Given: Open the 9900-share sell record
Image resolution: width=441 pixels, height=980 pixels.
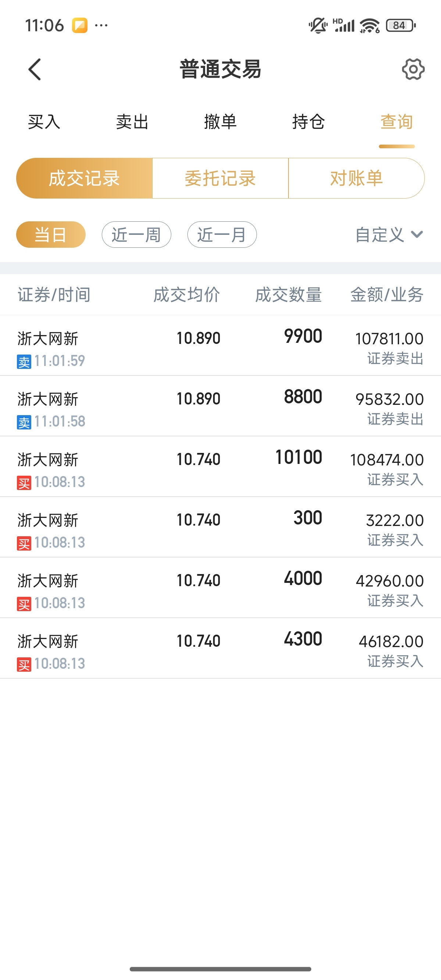Looking at the screenshot, I should click(x=220, y=345).
